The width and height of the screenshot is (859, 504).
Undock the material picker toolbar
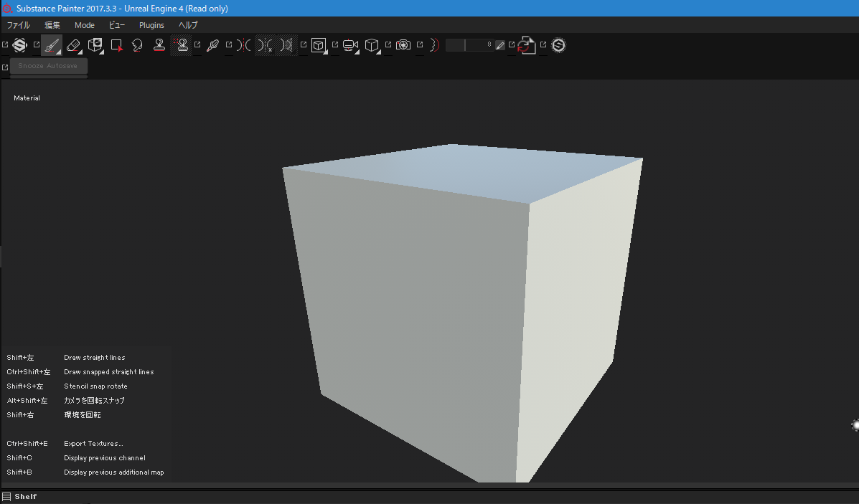(x=197, y=45)
